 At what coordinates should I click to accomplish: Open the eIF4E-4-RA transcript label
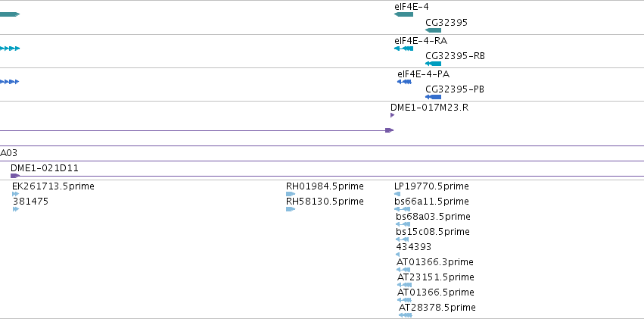click(x=421, y=41)
